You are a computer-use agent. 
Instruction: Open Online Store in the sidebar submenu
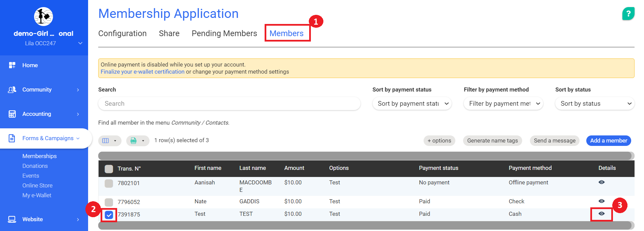pos(37,185)
